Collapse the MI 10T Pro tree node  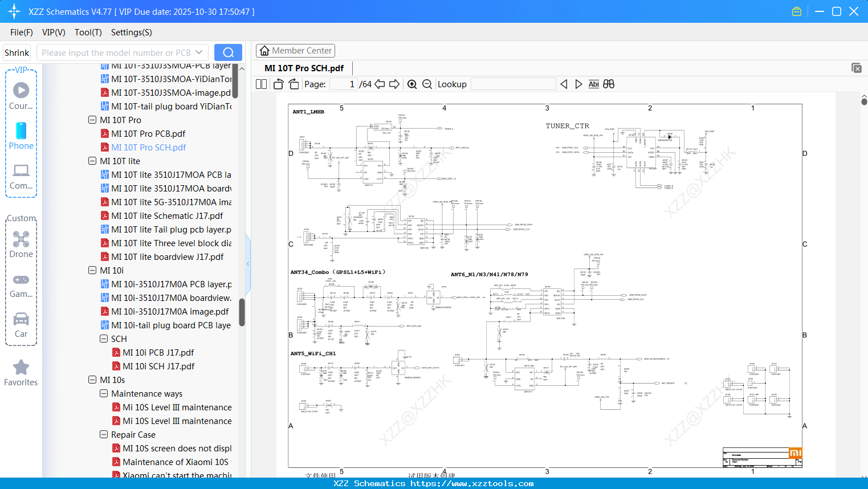[92, 120]
